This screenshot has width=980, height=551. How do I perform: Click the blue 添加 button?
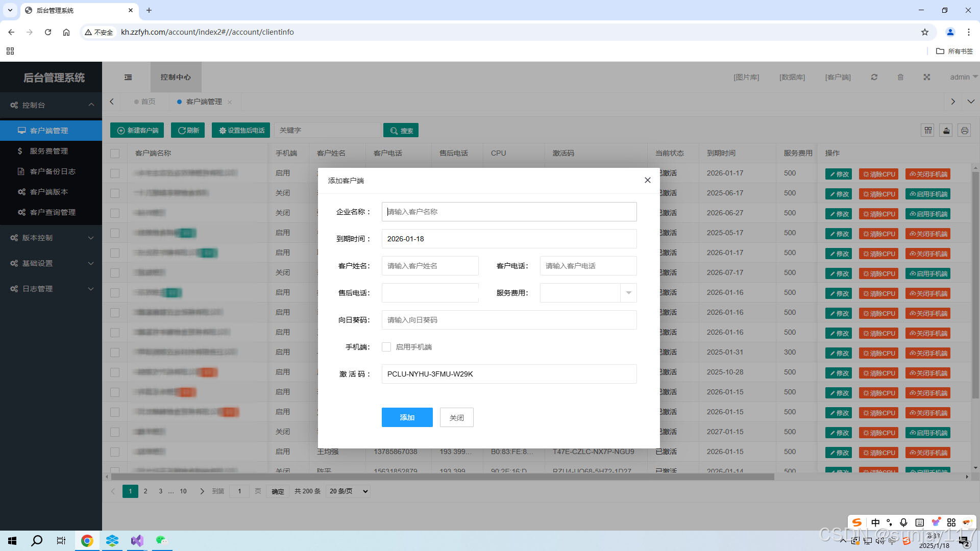click(x=407, y=417)
